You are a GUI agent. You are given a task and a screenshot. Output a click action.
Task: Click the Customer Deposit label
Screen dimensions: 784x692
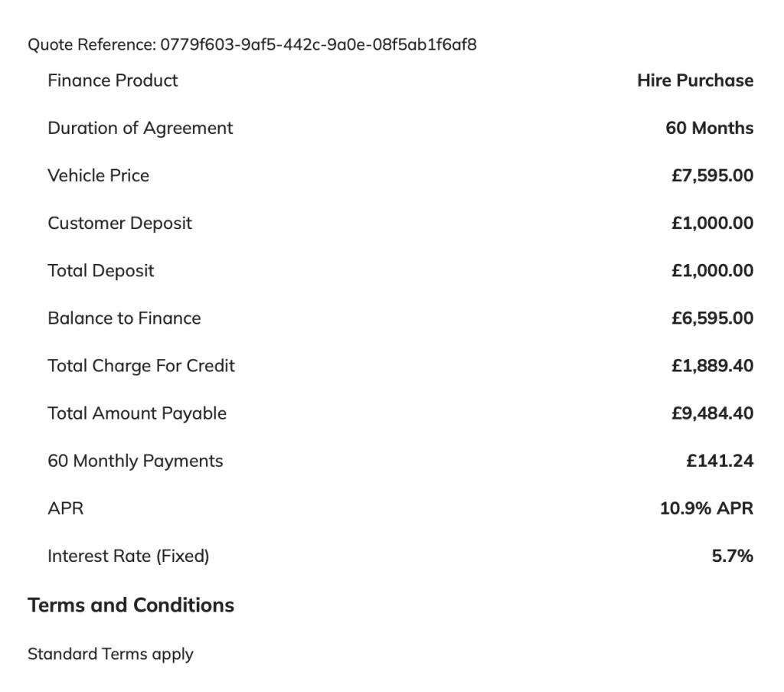pyautogui.click(x=119, y=223)
